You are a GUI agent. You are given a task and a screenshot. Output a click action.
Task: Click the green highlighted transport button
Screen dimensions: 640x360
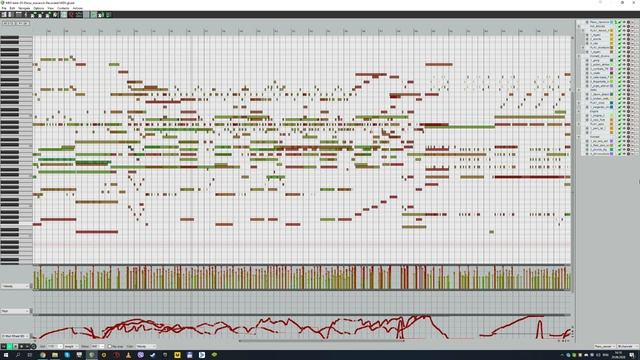tap(10, 347)
